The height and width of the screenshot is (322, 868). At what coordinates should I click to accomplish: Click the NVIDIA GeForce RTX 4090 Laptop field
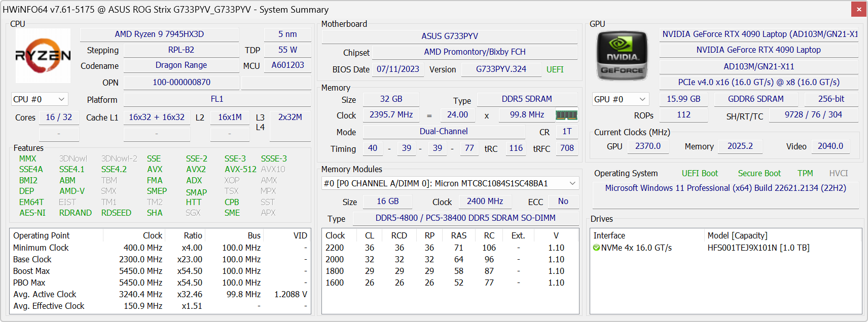coord(758,50)
